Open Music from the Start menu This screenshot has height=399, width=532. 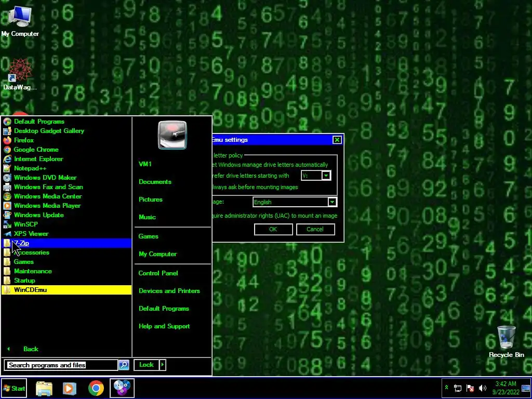147,217
